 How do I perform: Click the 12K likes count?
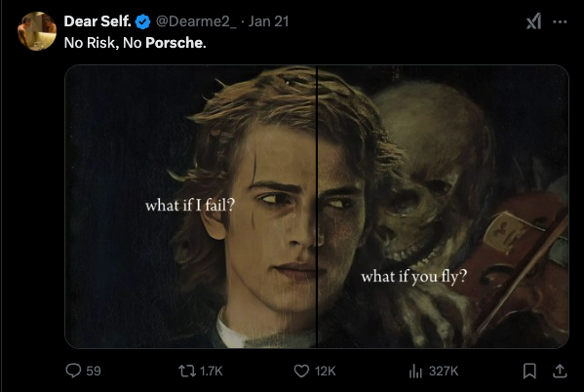click(x=325, y=372)
